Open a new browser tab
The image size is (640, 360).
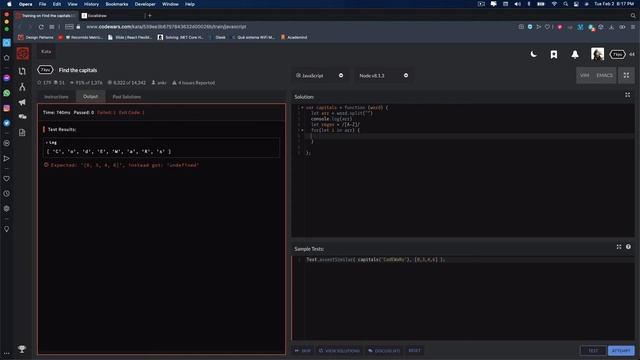tap(150, 16)
